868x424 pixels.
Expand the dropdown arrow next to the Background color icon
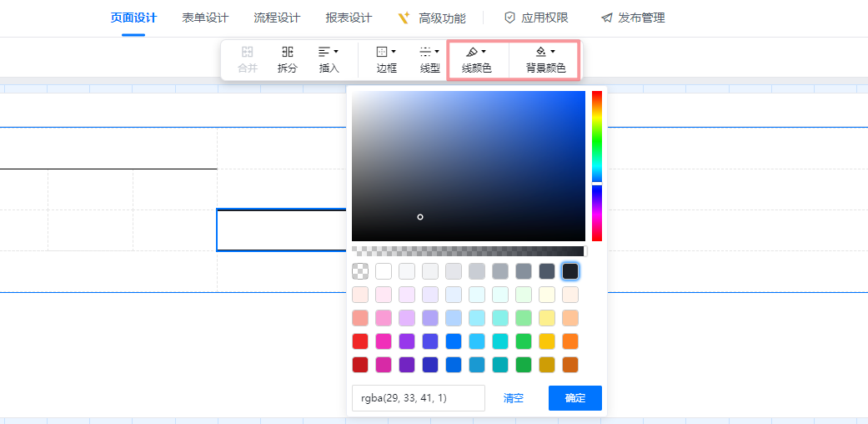(553, 52)
